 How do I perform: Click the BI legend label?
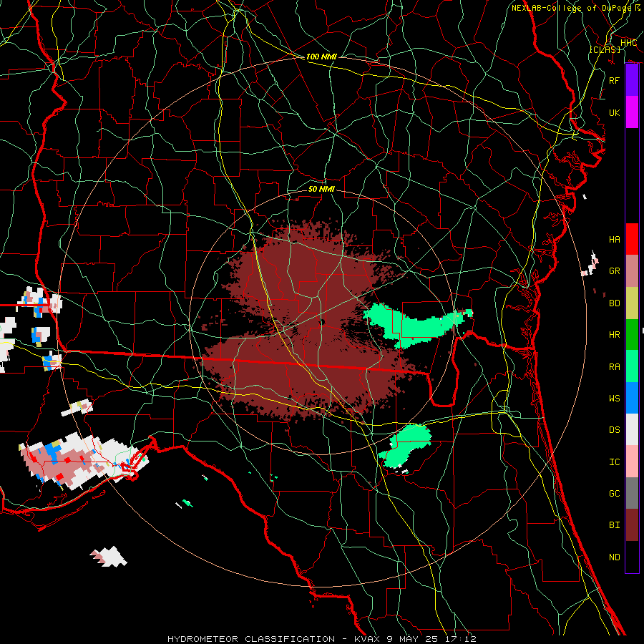(x=615, y=525)
